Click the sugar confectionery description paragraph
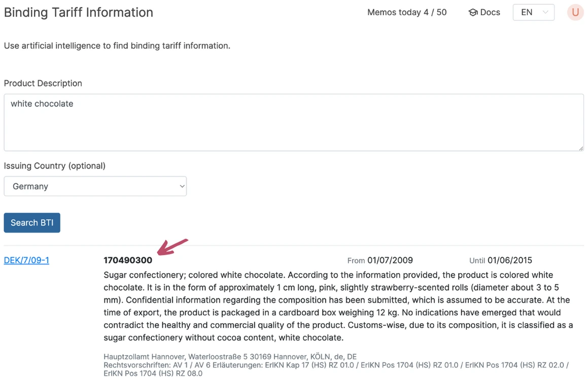Image resolution: width=588 pixels, height=378 pixels. 335,306
